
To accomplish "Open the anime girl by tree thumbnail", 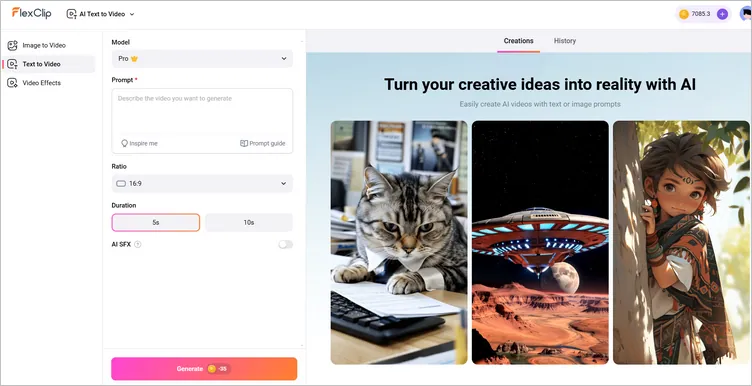I will (682, 242).
